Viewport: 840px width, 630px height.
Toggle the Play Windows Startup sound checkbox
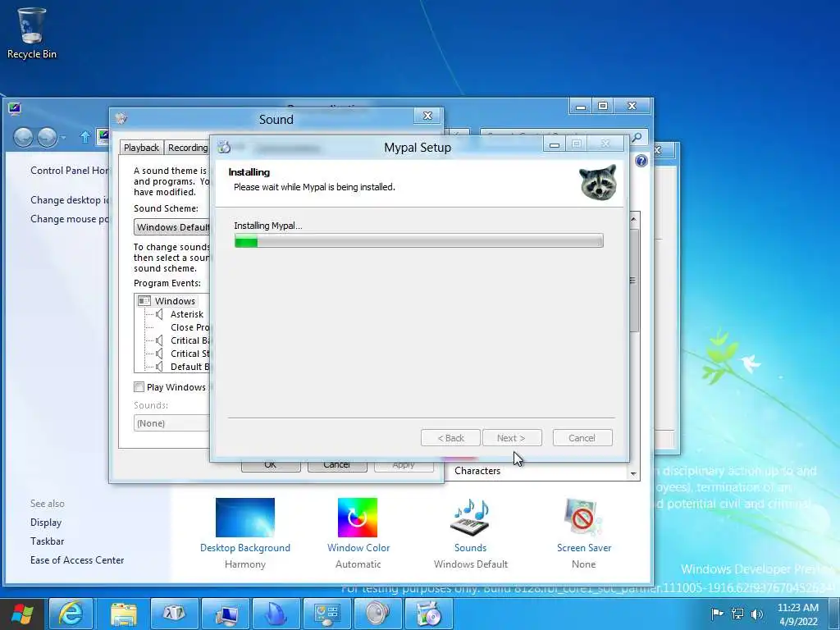[x=139, y=387]
